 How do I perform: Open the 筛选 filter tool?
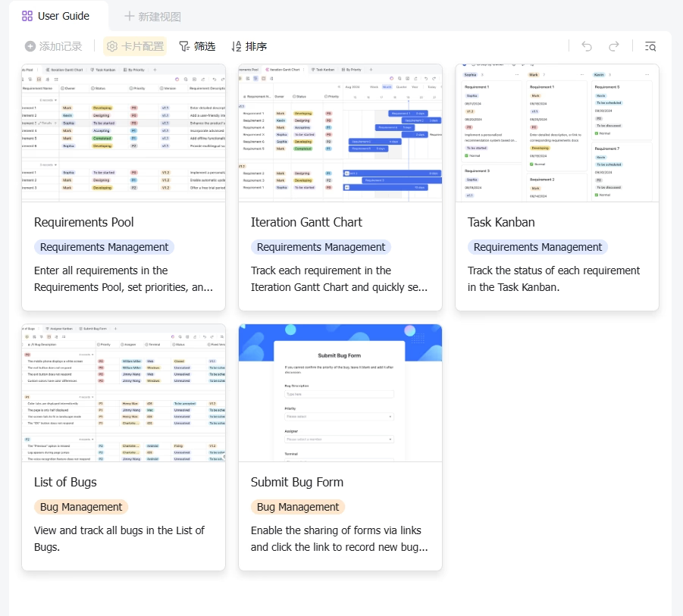[197, 46]
